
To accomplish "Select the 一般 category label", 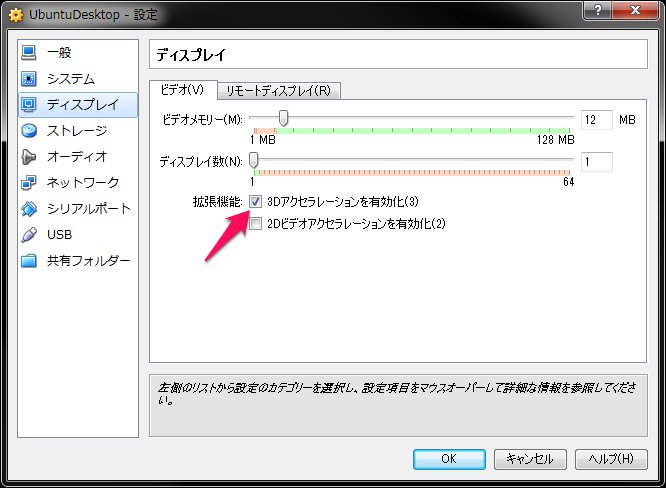I will tap(59, 53).
